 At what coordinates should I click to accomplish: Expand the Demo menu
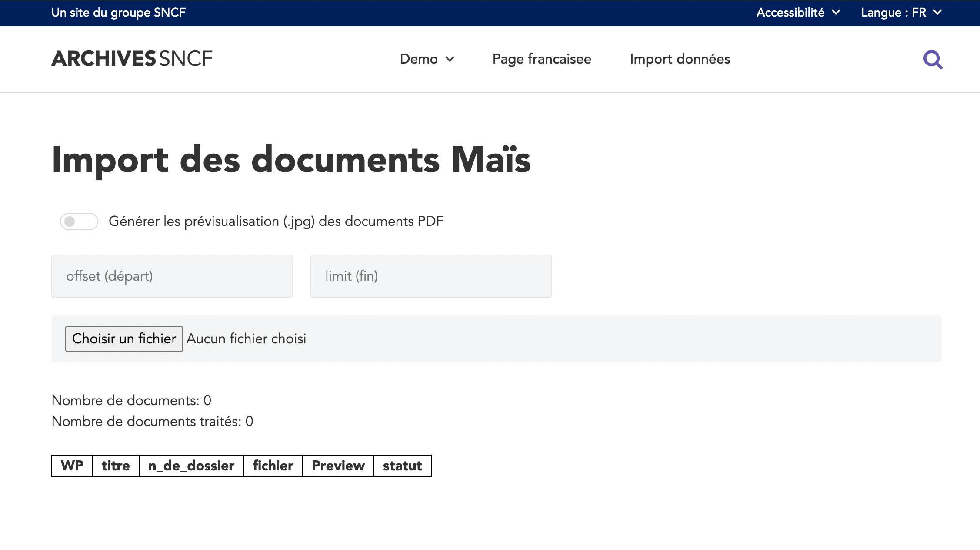[x=427, y=59]
